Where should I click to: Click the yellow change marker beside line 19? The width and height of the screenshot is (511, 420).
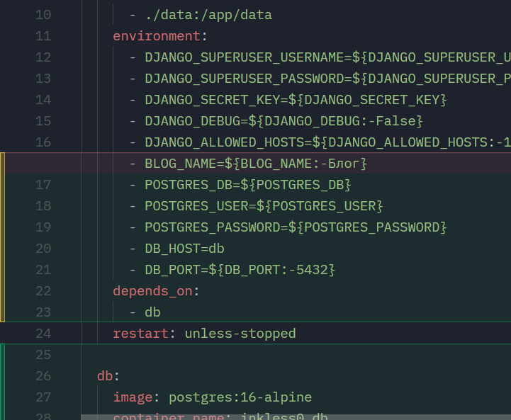3,227
